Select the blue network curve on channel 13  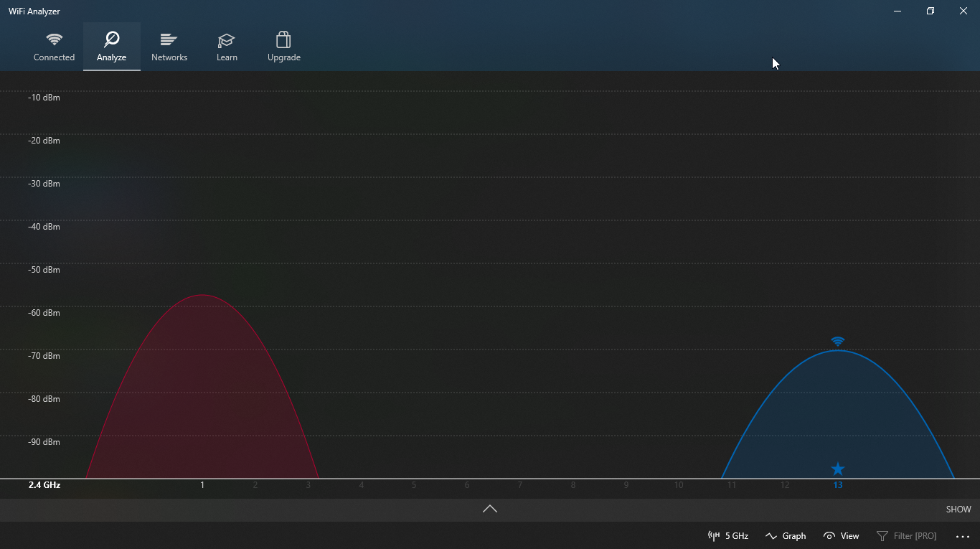click(838, 416)
